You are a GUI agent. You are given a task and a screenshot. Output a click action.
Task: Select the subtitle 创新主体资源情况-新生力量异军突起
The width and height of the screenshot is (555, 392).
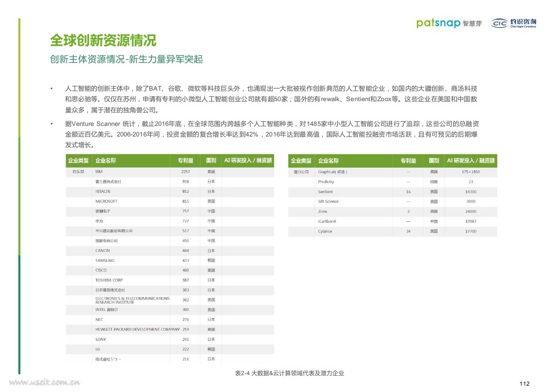point(126,59)
